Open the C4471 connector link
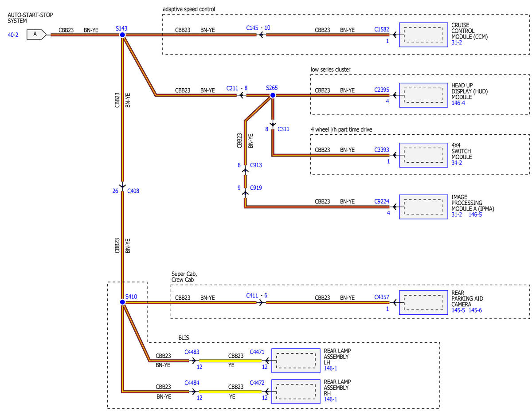Screen dimensions: 532x411 (x=257, y=352)
